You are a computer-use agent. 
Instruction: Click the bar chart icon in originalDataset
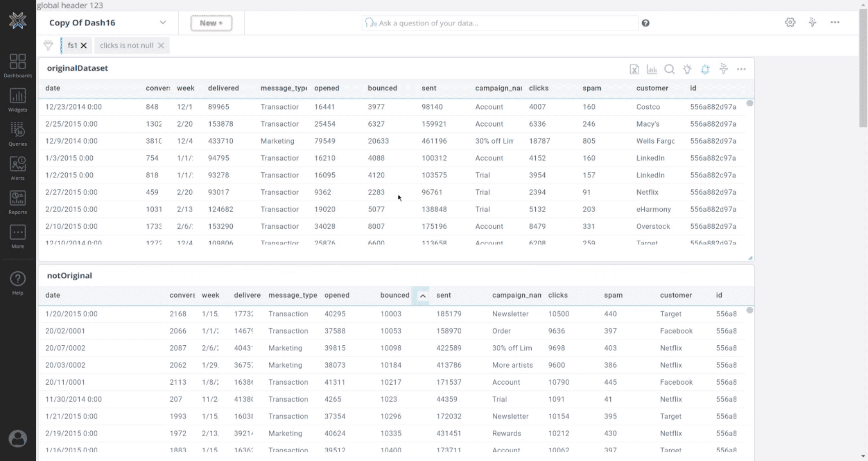click(651, 69)
